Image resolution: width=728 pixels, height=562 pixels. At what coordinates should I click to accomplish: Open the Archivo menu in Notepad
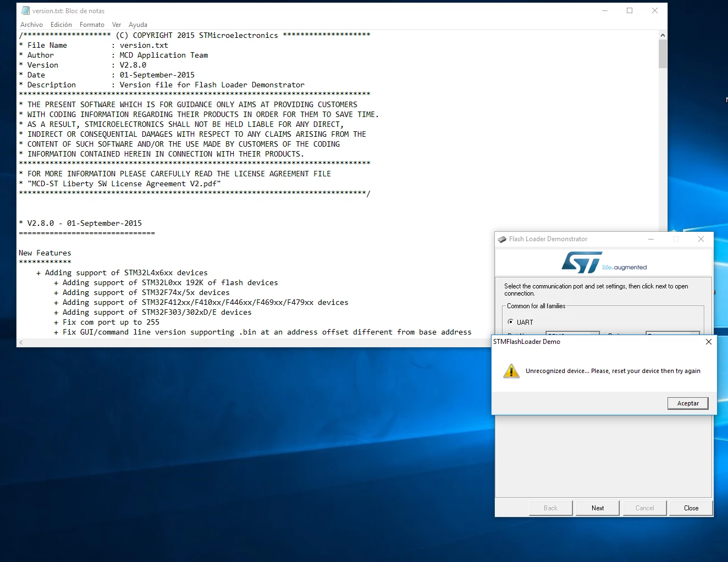[x=31, y=25]
